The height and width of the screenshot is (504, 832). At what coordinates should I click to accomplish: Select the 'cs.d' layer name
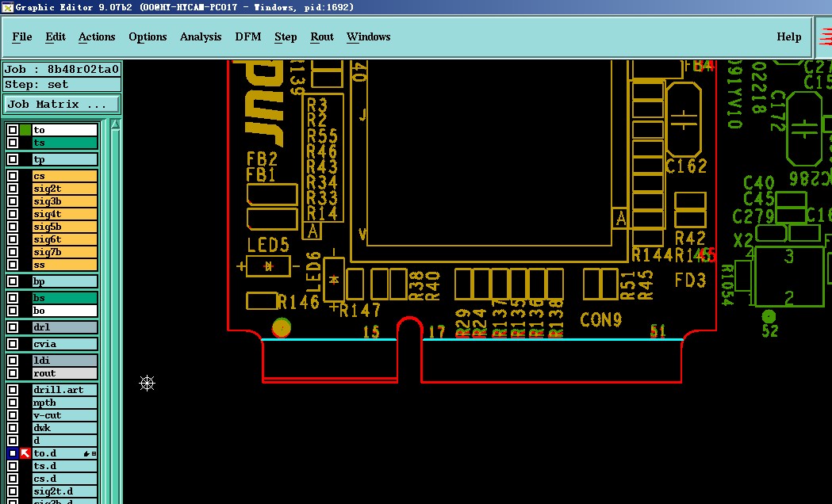[65, 479]
